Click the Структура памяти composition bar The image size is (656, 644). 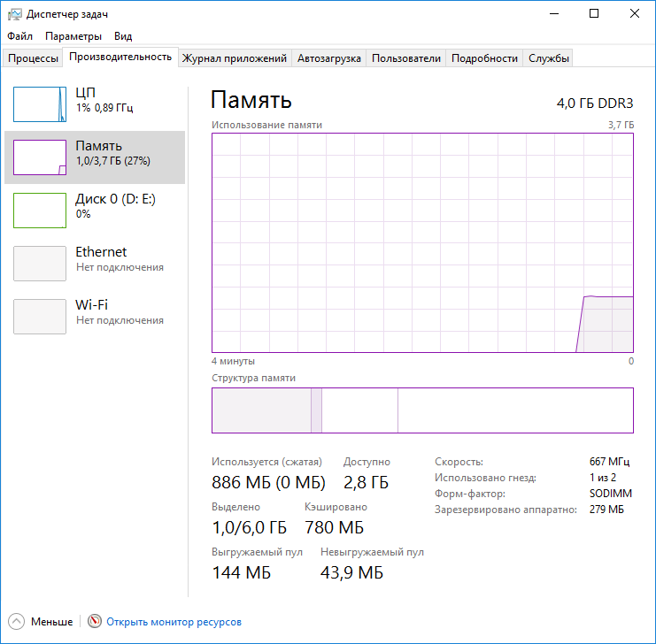coord(422,410)
